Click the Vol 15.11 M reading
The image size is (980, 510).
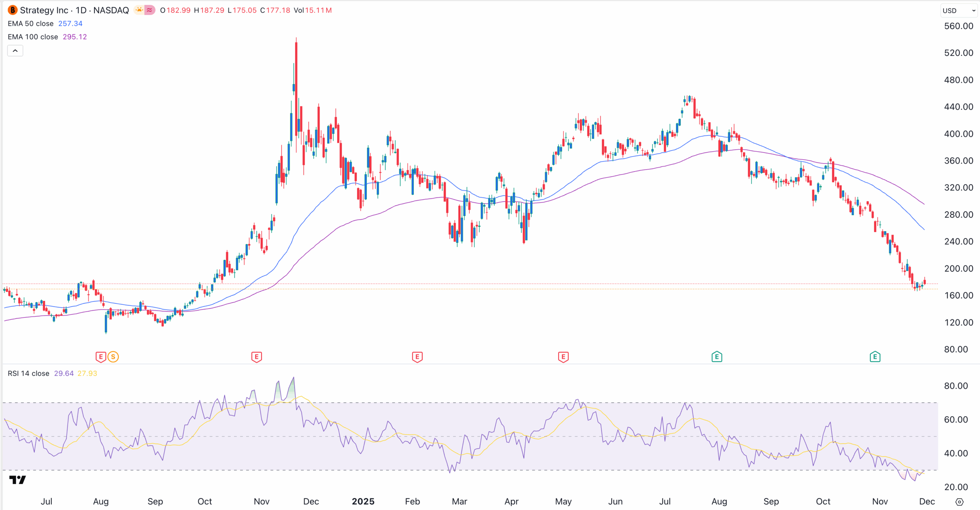[x=312, y=10]
